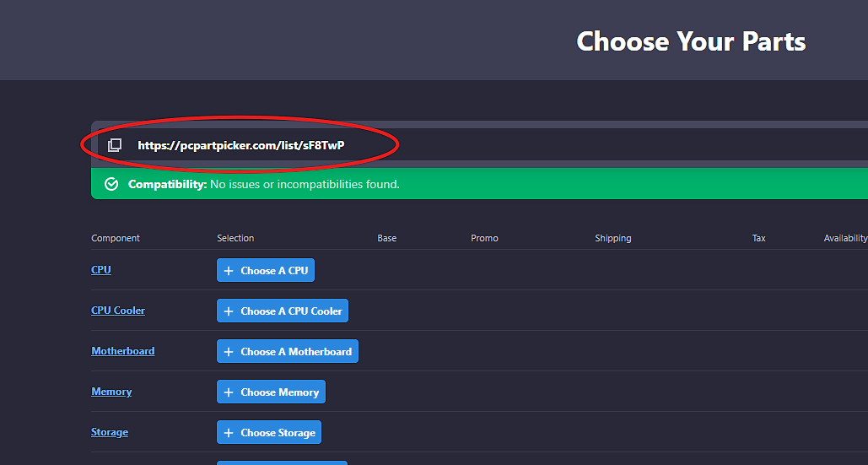The image size is (868, 465).
Task: Click the Choose Your Parts heading
Action: [x=691, y=41]
